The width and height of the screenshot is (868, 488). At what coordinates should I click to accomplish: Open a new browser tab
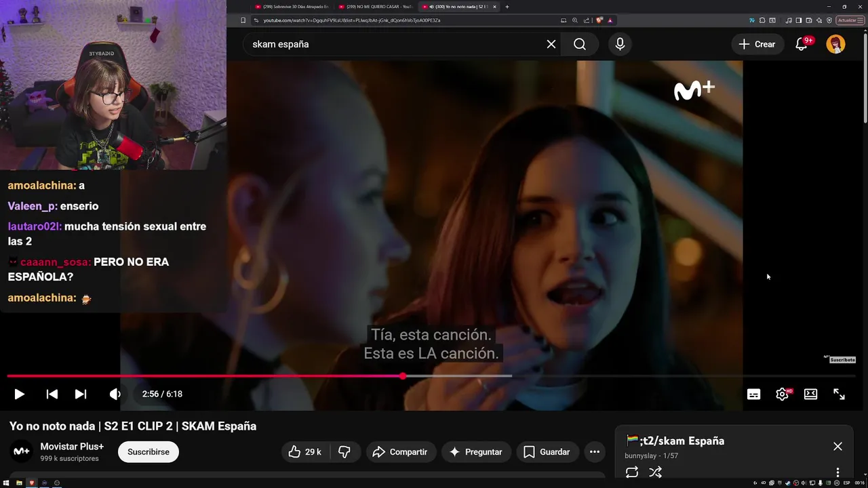[507, 7]
